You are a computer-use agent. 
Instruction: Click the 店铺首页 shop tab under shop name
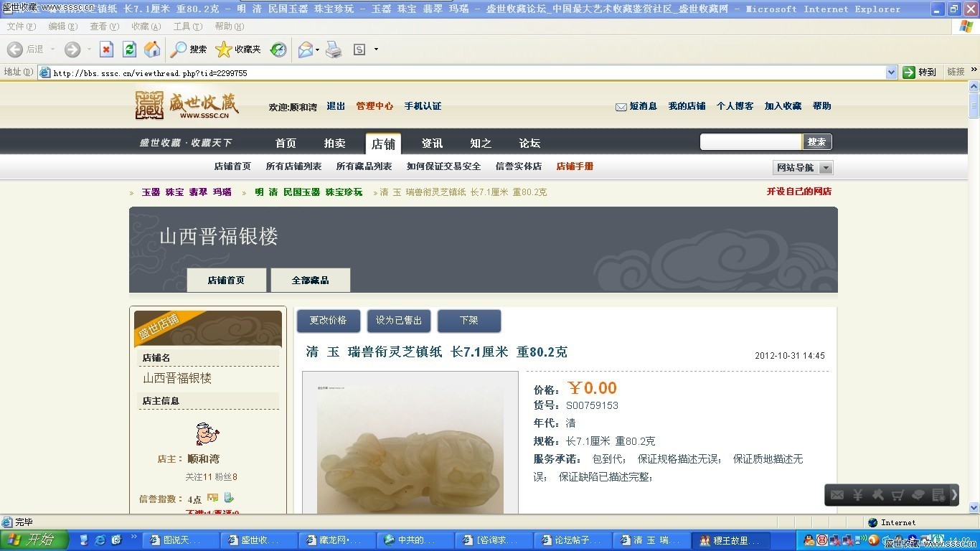pyautogui.click(x=226, y=281)
